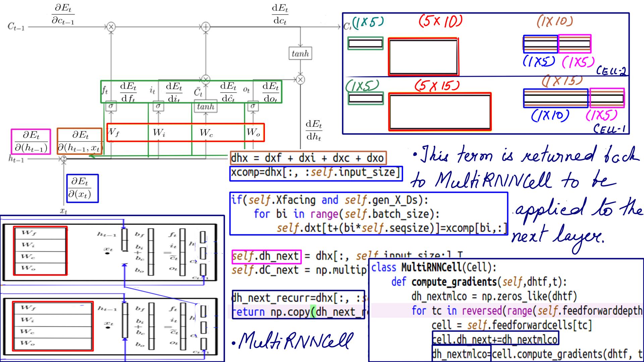Click the brown '(1X10)' dimension label
Viewport: 644px width, 362px height.
[x=554, y=21]
